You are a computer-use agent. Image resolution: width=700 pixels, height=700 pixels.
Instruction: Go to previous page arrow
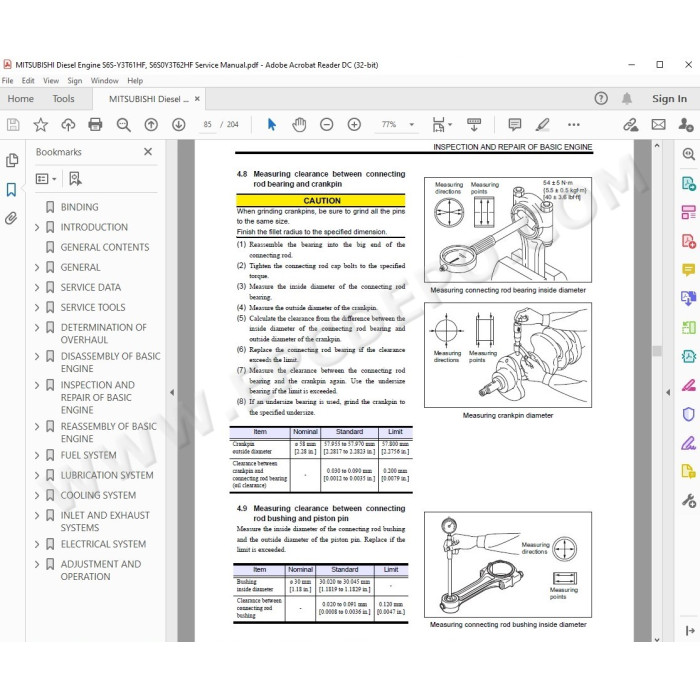151,125
